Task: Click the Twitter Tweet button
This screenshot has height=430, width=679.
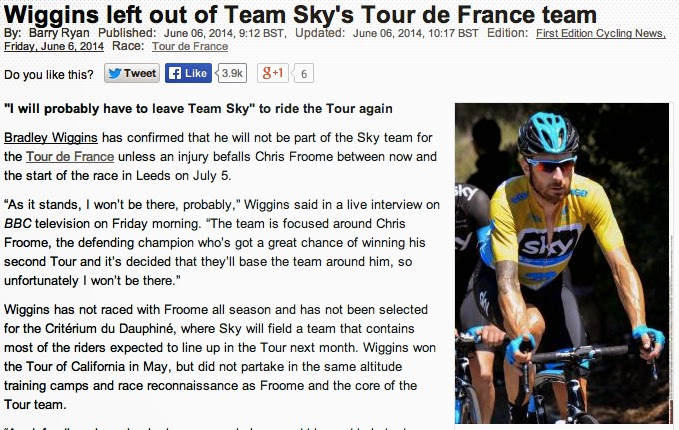Action: point(132,74)
